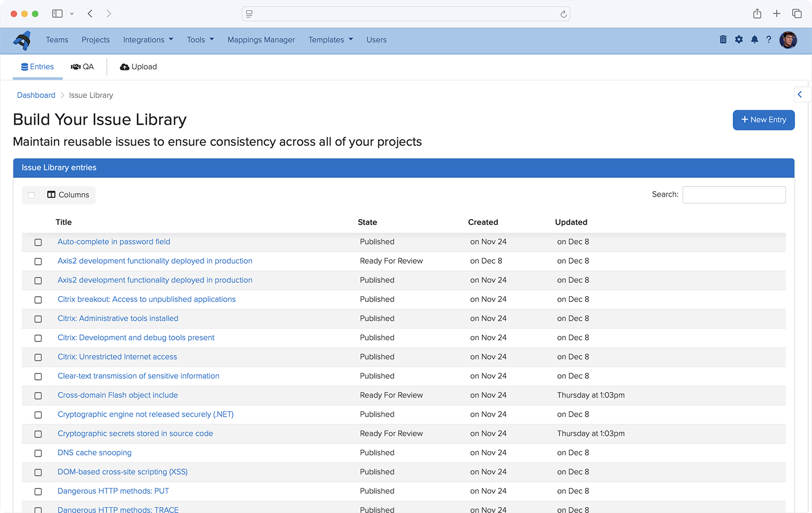Screen dimensions: 812x513
Task: Sort by the Title column header
Action: [x=63, y=223]
